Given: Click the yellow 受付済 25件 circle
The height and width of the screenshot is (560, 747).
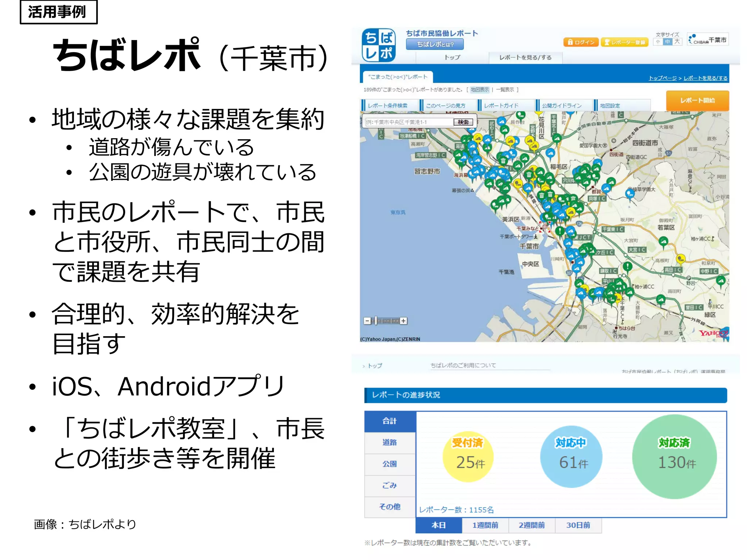Looking at the screenshot, I should click(x=468, y=456).
